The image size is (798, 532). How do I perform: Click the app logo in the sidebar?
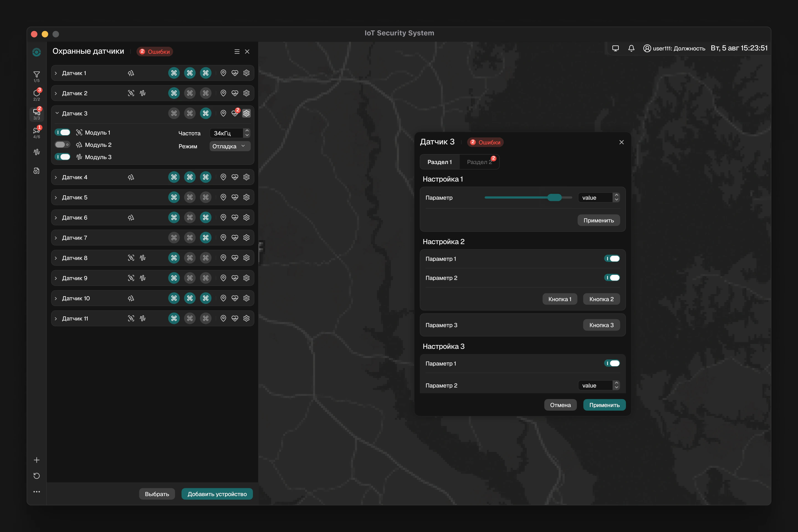[x=37, y=52]
